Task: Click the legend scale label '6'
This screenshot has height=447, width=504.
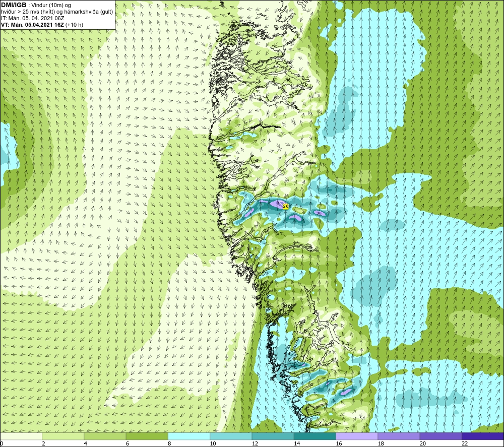Action: click(x=128, y=443)
